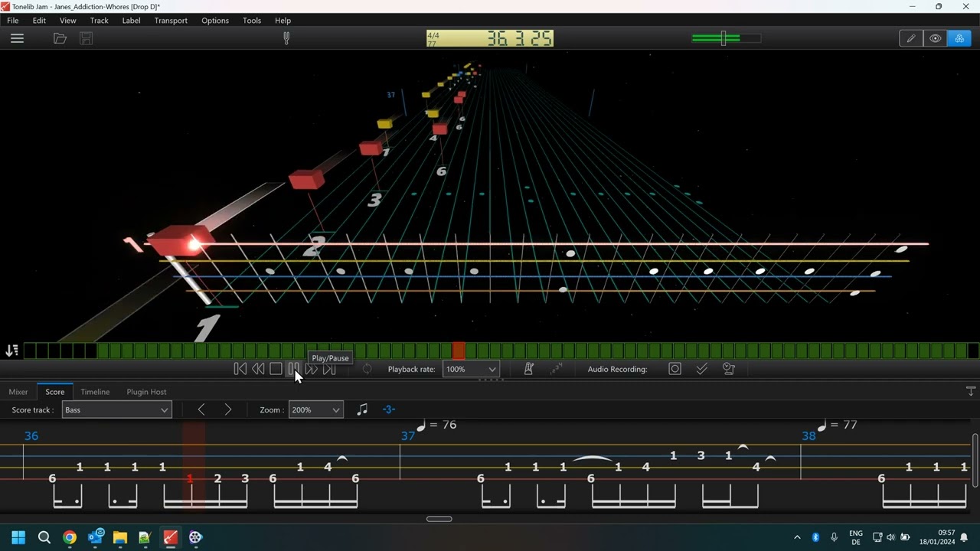Switch to the Mixer tab
The width and height of the screenshot is (980, 551).
click(18, 392)
